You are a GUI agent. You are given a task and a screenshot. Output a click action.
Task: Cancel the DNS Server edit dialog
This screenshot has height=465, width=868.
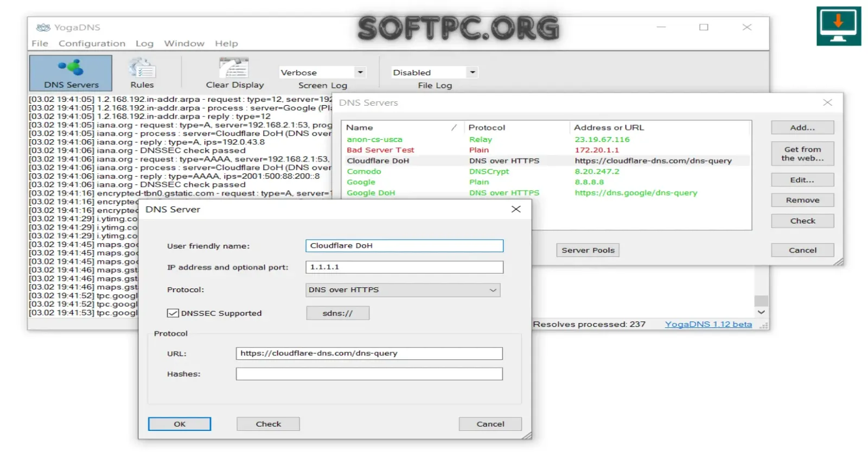490,424
